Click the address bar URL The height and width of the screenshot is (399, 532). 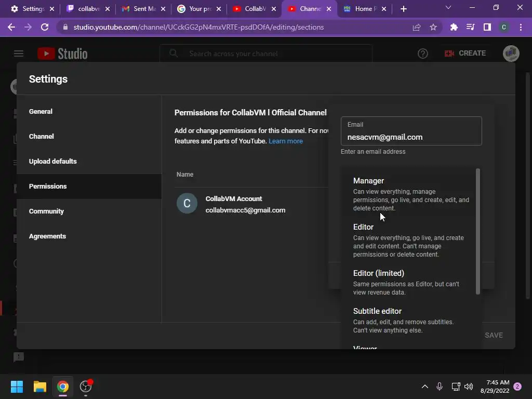pyautogui.click(x=198, y=27)
